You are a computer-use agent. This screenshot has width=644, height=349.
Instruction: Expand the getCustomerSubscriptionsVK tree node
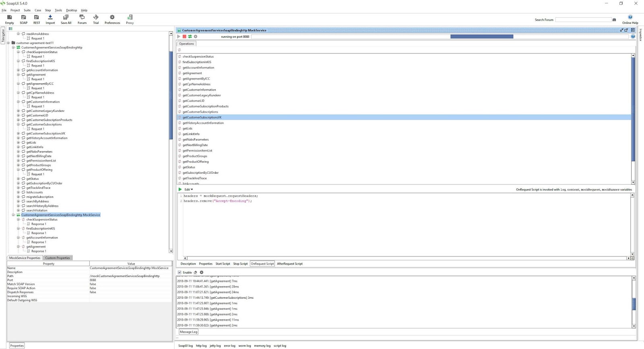click(x=18, y=133)
